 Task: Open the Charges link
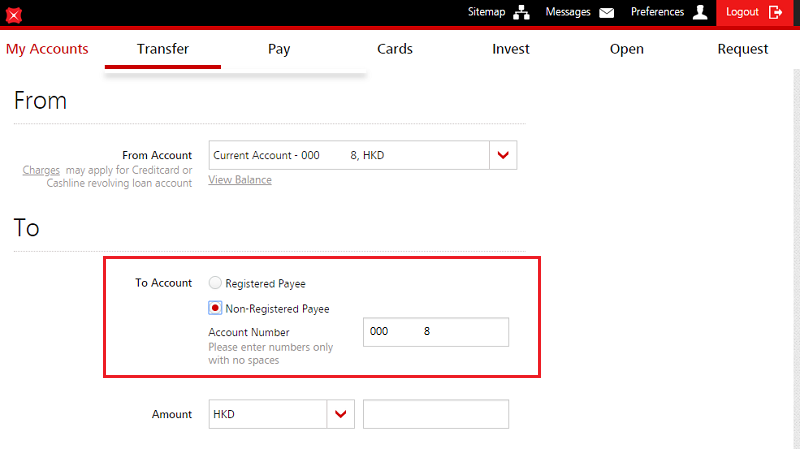[x=41, y=170]
